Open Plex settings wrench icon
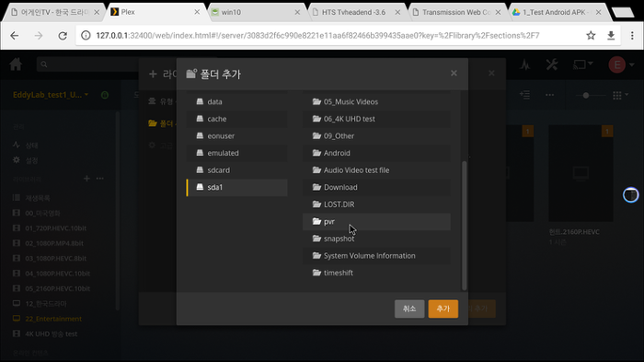Image resolution: width=644 pixels, height=362 pixels. 552,64
